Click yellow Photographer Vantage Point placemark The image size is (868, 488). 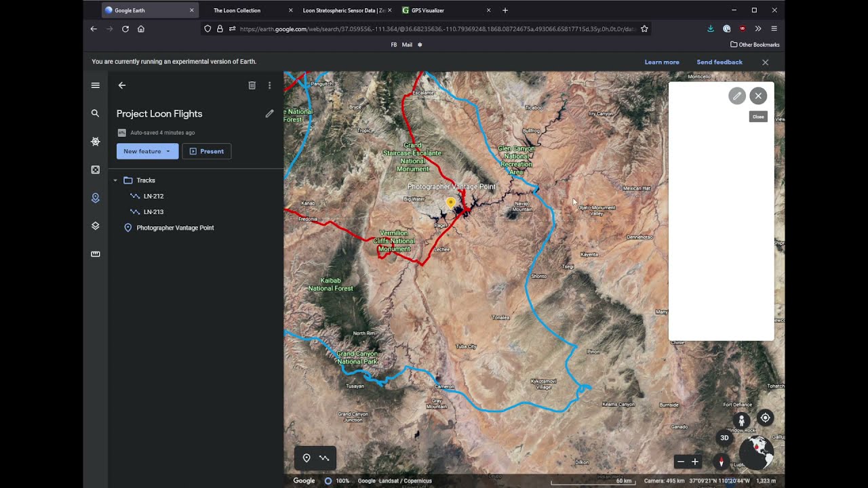(x=450, y=202)
